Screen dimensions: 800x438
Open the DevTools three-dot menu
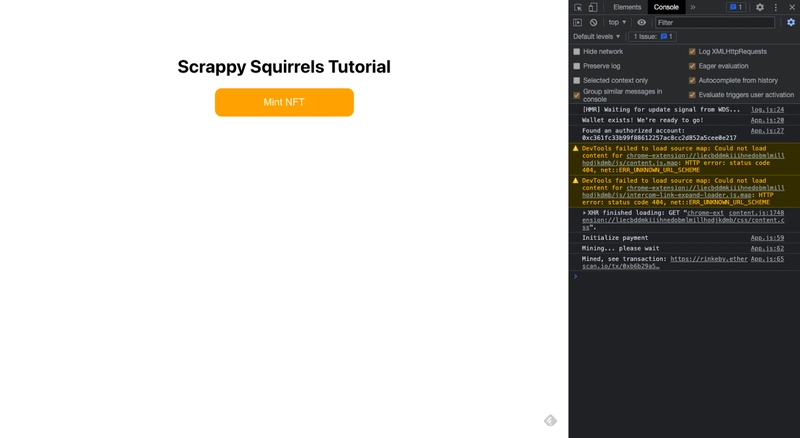click(776, 7)
